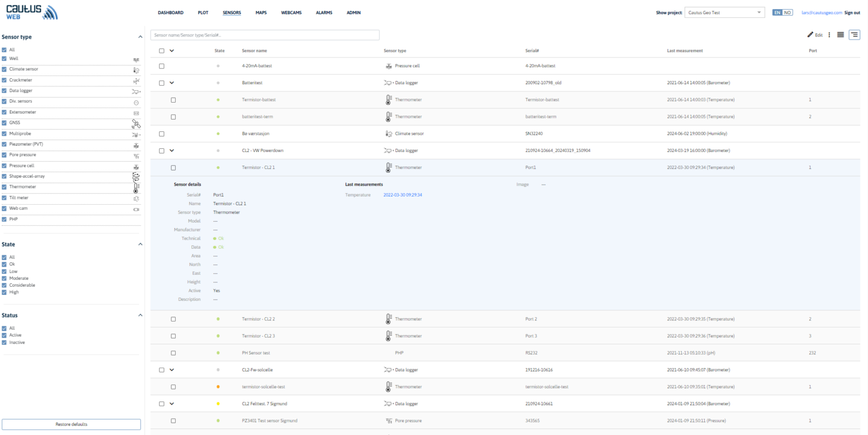Click the Web cam camera icon
Viewport: 868px width, 435px height.
click(x=136, y=209)
